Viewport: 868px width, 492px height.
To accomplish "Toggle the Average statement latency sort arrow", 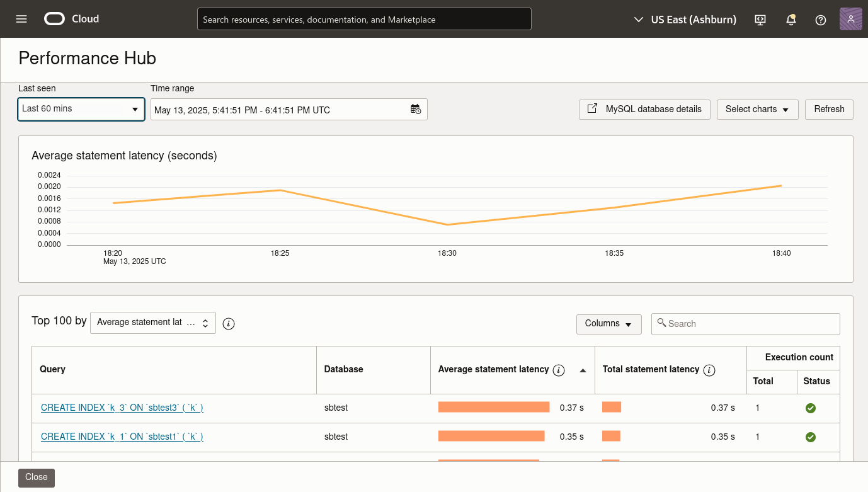I will [583, 370].
